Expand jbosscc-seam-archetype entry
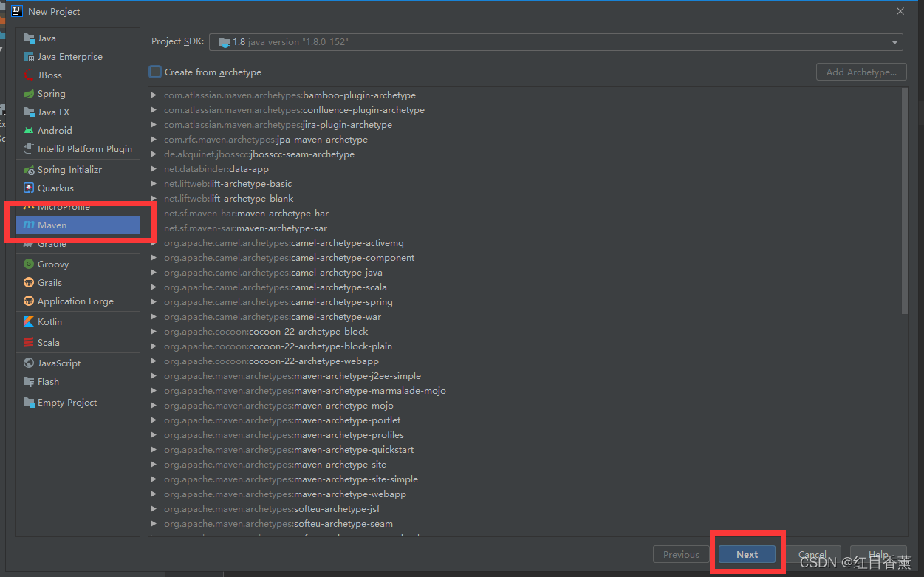924x577 pixels. pyautogui.click(x=154, y=154)
